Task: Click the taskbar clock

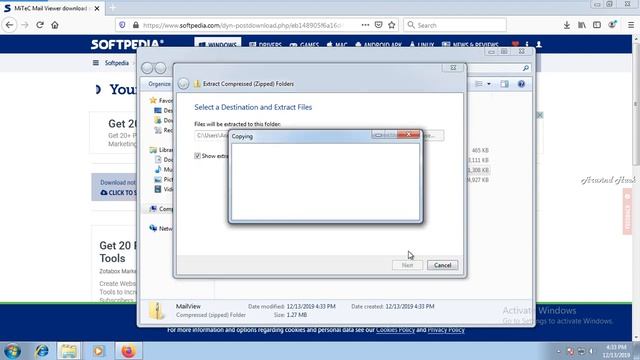Action: pos(616,351)
